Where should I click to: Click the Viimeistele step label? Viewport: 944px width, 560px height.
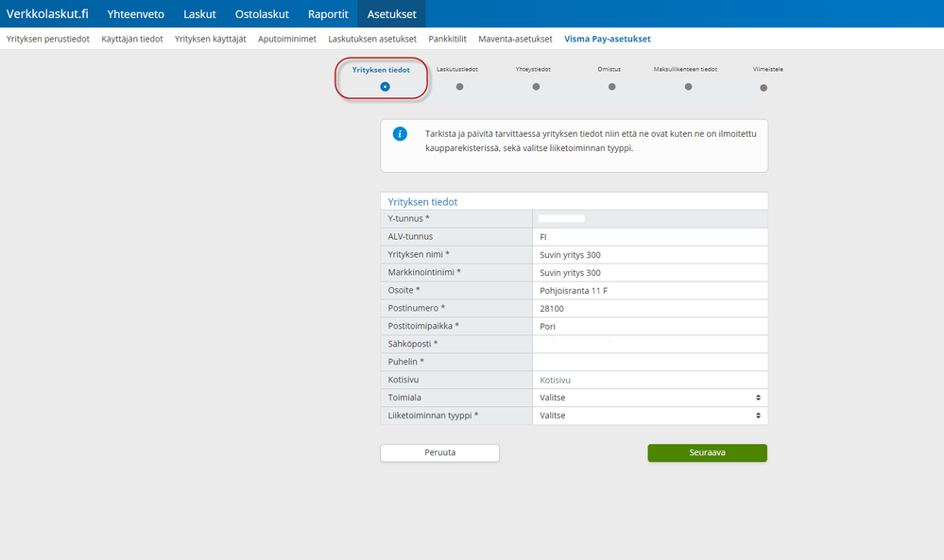(767, 69)
